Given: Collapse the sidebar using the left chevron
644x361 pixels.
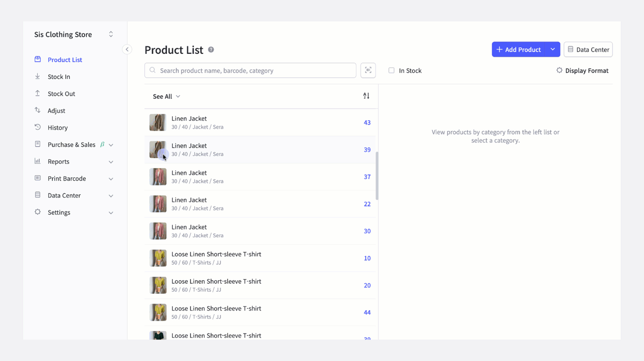Looking at the screenshot, I should click(x=127, y=49).
